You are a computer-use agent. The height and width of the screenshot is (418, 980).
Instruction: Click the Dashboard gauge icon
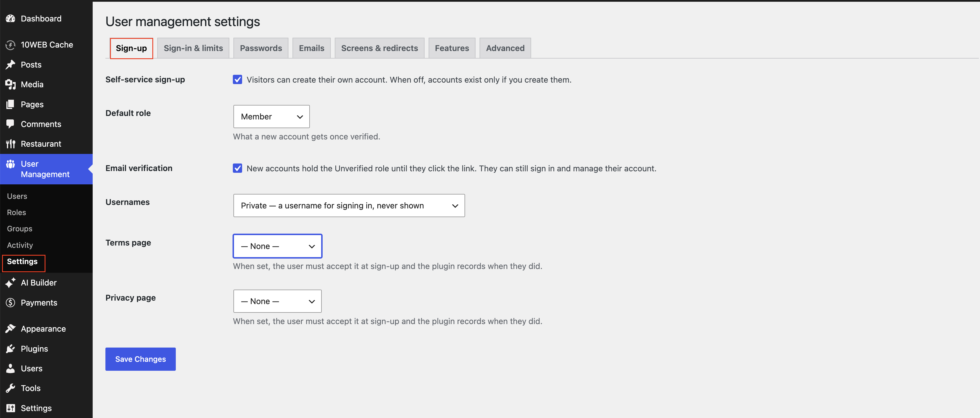(x=10, y=19)
